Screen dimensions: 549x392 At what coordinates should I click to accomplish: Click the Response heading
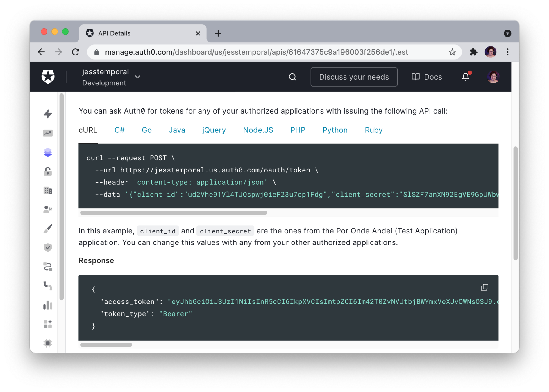tap(96, 260)
